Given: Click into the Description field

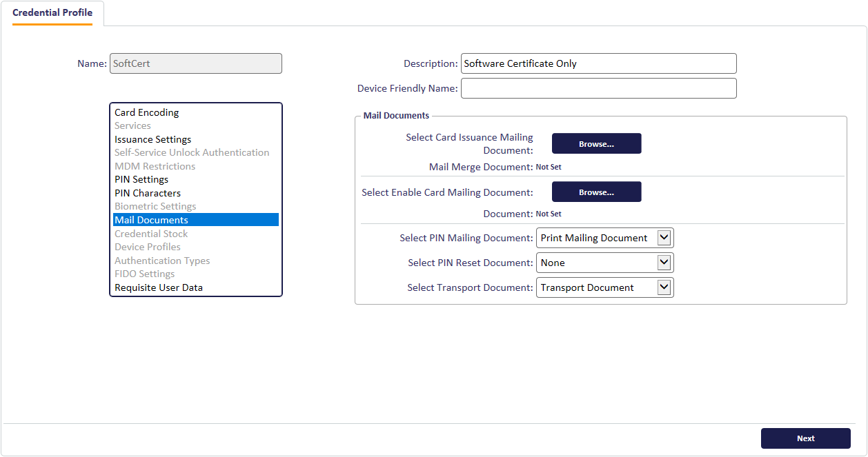Looking at the screenshot, I should coord(598,63).
